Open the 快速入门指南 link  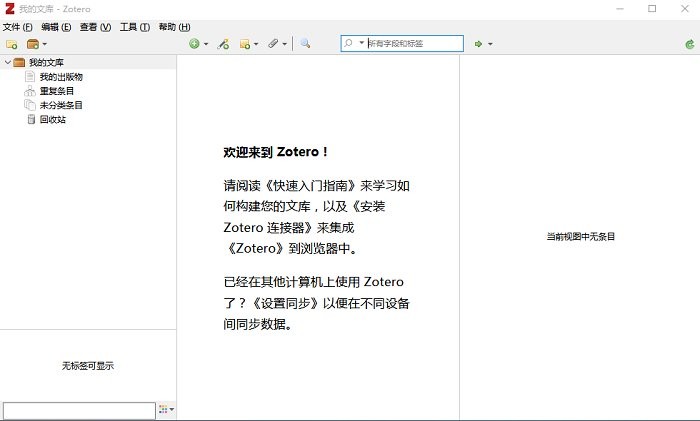tap(311, 186)
